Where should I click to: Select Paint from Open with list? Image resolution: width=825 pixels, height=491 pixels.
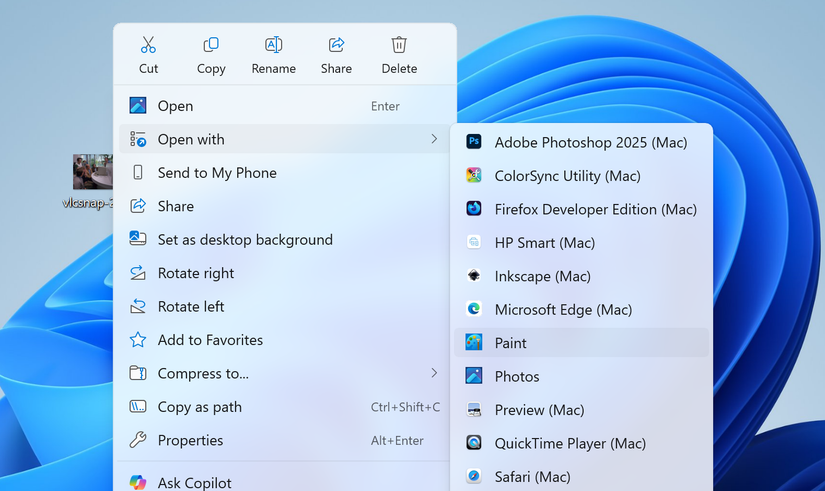point(510,343)
